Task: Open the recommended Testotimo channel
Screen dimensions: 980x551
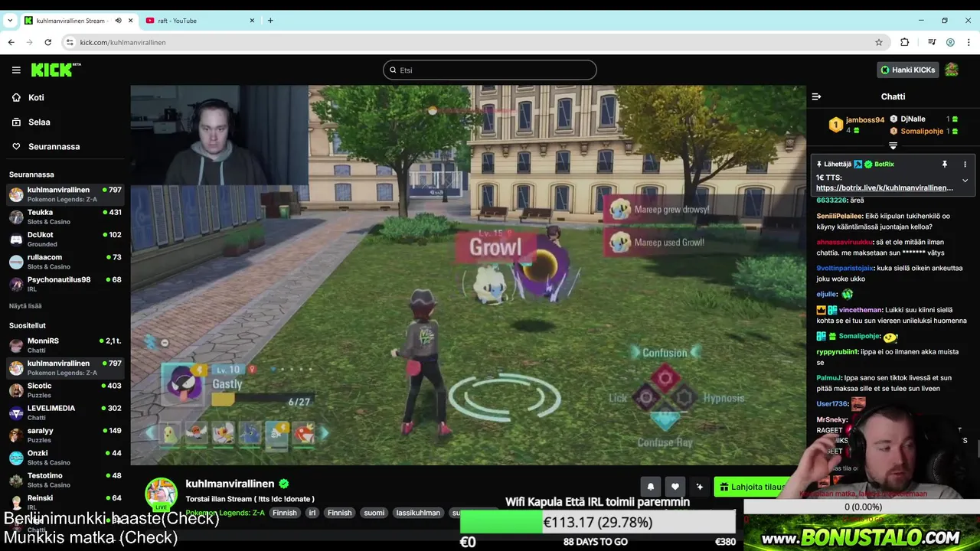Action: 65,480
